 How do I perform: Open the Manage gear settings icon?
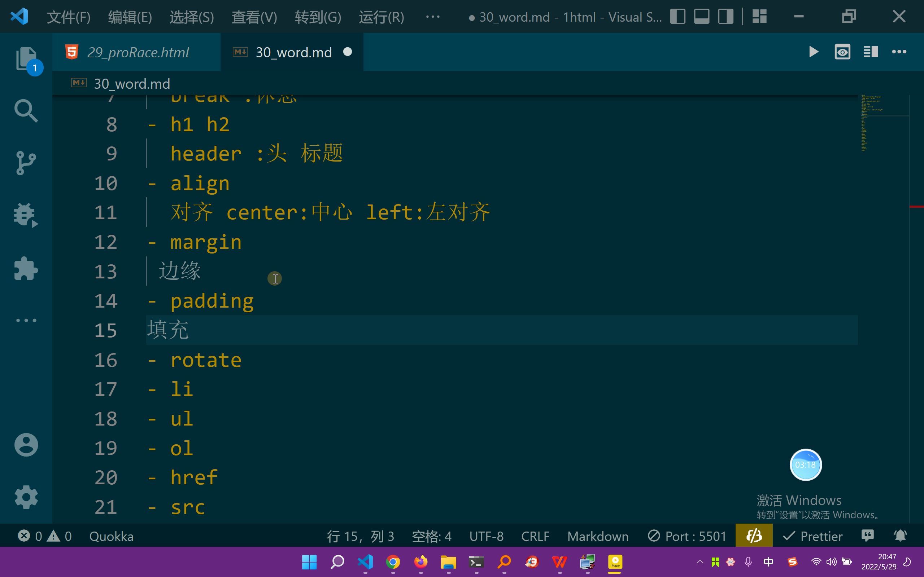26,497
